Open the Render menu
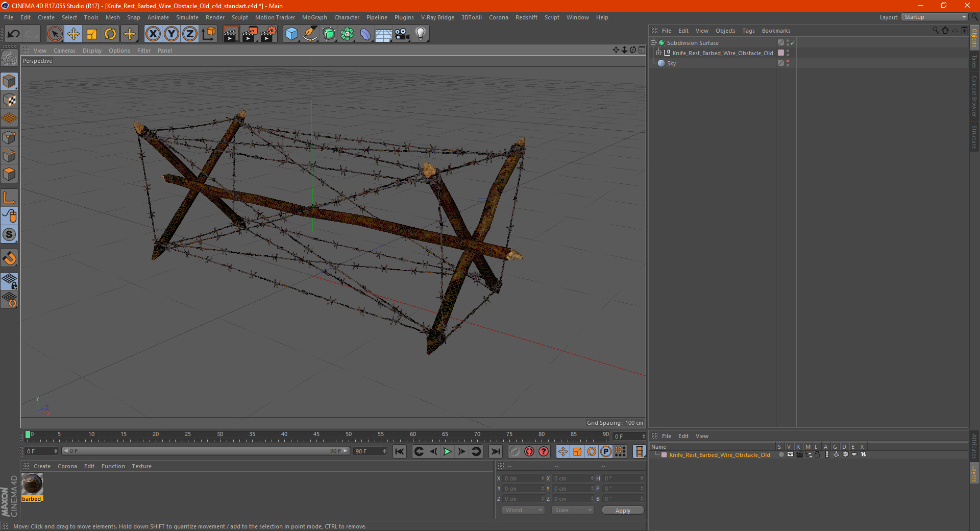 click(x=215, y=17)
